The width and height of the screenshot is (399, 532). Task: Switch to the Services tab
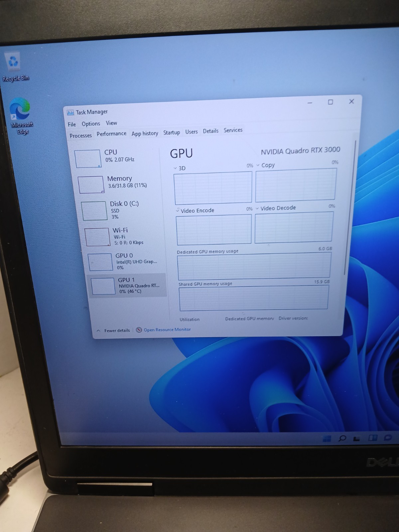[233, 130]
